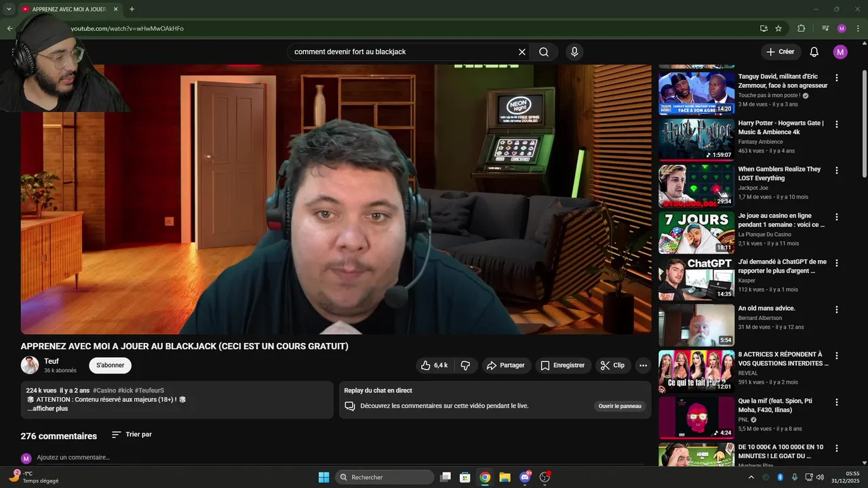This screenshot has height=488, width=868.
Task: Click the address bar URL
Action: coord(127,28)
